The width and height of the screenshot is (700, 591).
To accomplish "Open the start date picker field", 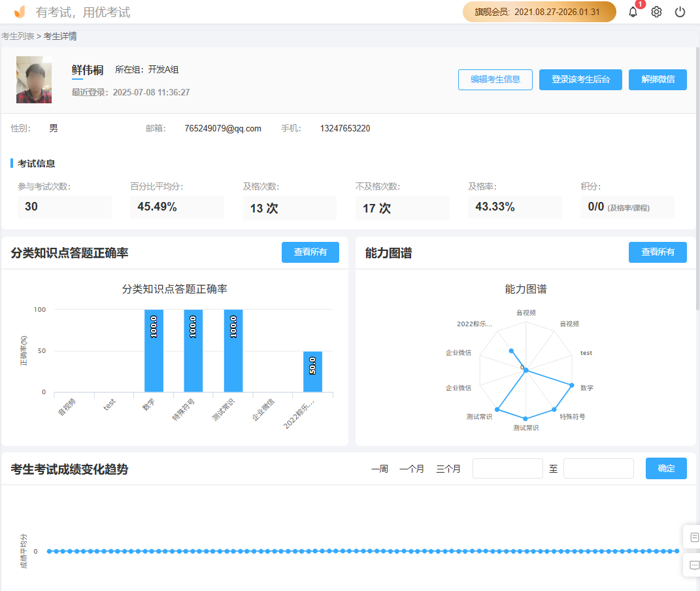I will coord(508,468).
